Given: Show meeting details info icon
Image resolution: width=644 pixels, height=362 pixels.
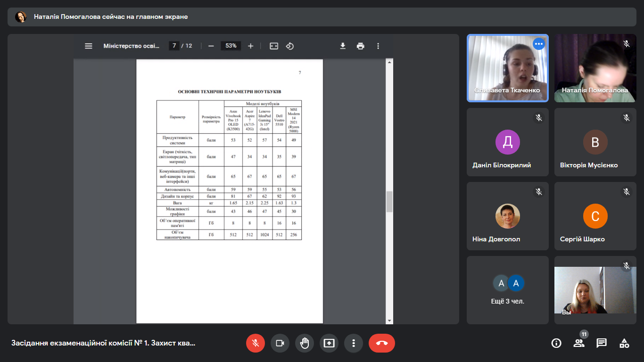Looking at the screenshot, I should click(556, 343).
